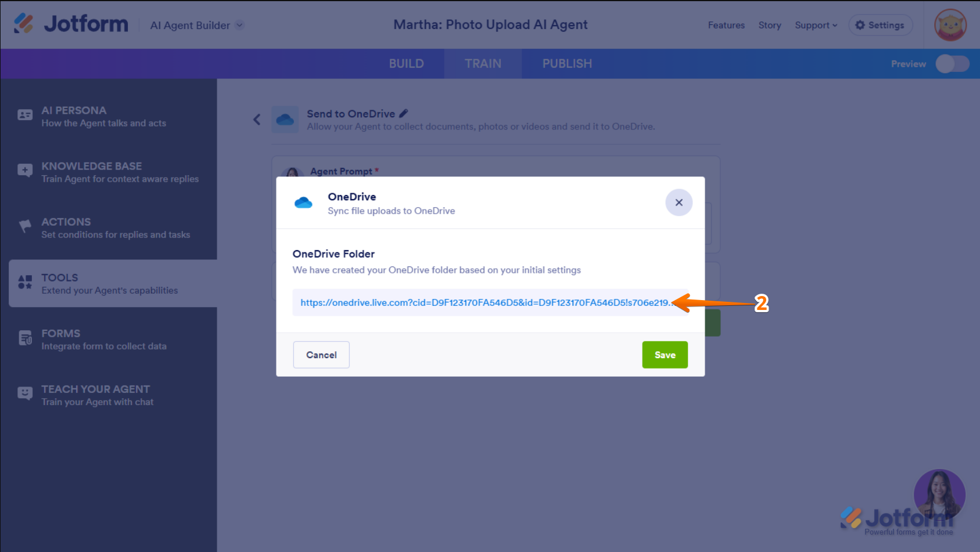Open the user avatar menu

pos(950,25)
